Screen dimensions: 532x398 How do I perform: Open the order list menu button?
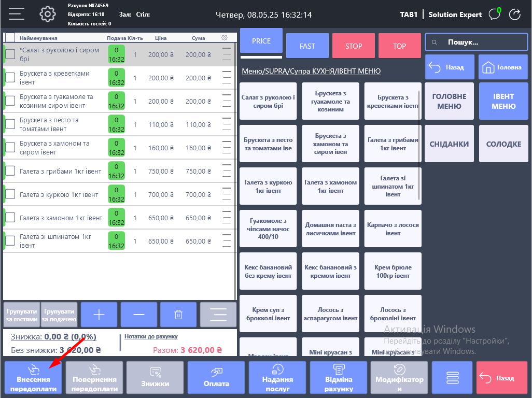(x=218, y=315)
